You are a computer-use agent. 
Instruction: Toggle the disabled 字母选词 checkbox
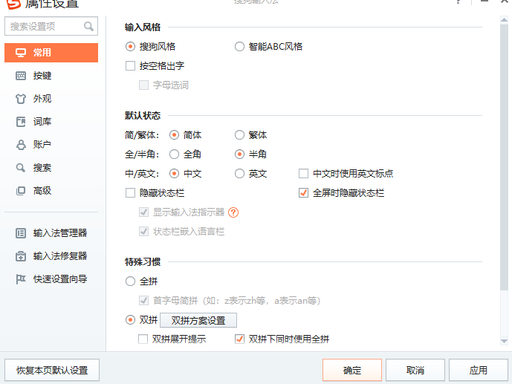coord(144,85)
